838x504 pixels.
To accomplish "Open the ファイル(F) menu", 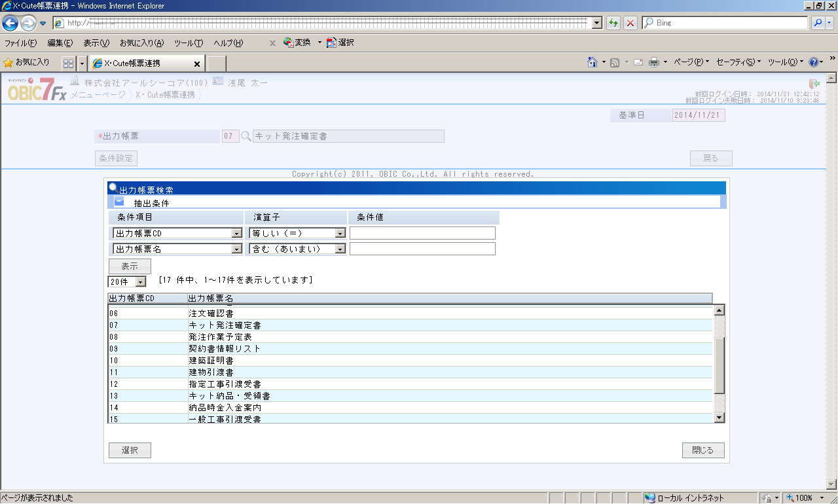I will coord(21,43).
